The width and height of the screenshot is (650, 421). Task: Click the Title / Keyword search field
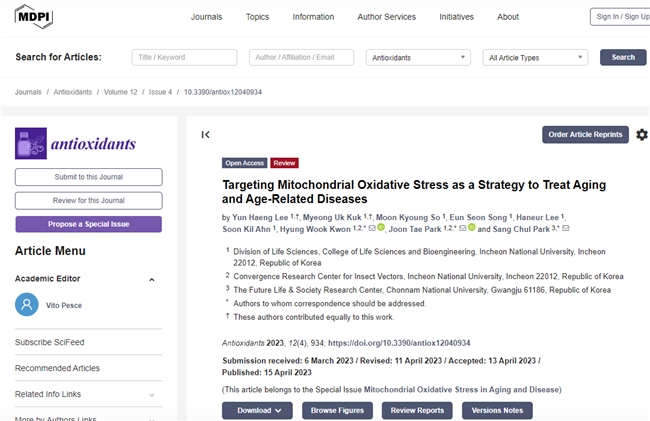186,57
